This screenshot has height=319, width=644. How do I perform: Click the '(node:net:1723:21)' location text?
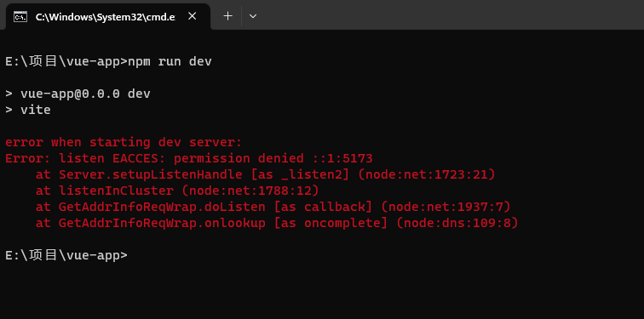427,174
